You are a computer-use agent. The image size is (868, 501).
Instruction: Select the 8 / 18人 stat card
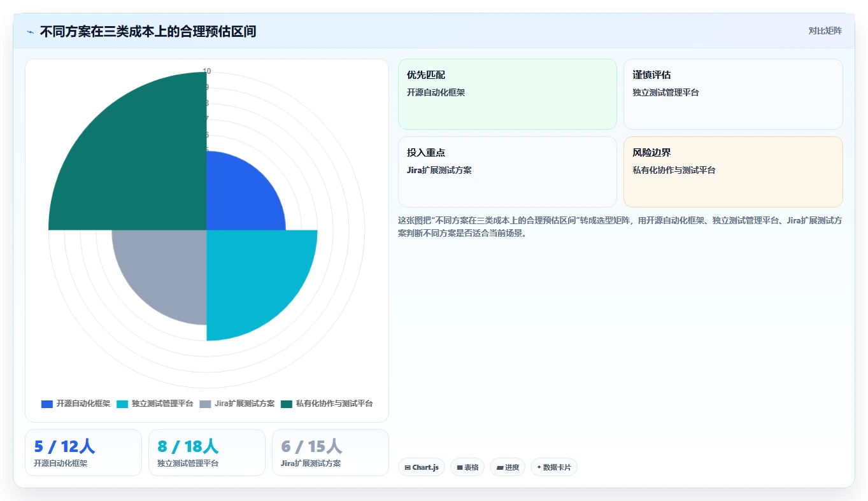click(x=207, y=453)
